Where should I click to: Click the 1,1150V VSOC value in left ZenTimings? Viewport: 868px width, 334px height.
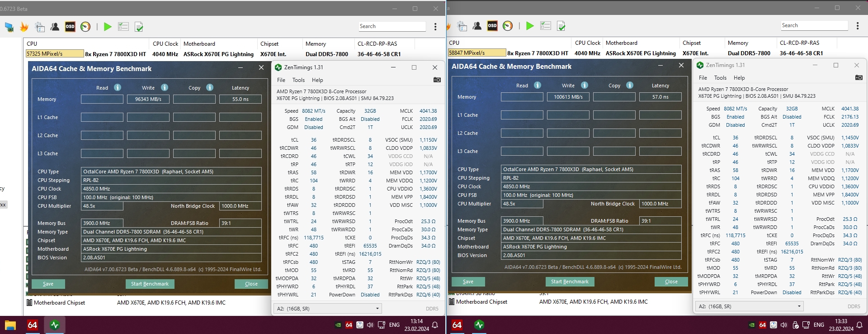[x=428, y=140]
